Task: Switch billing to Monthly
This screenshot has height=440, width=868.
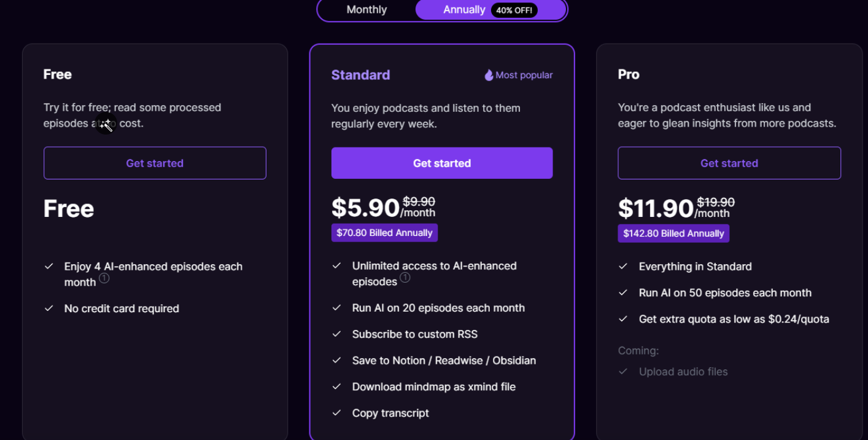Action: pyautogui.click(x=366, y=10)
